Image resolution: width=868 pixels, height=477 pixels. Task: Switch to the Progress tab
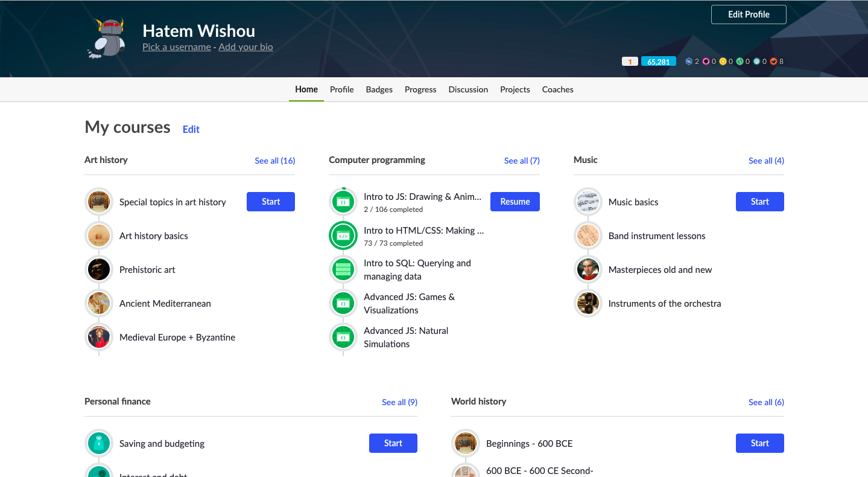(x=420, y=89)
